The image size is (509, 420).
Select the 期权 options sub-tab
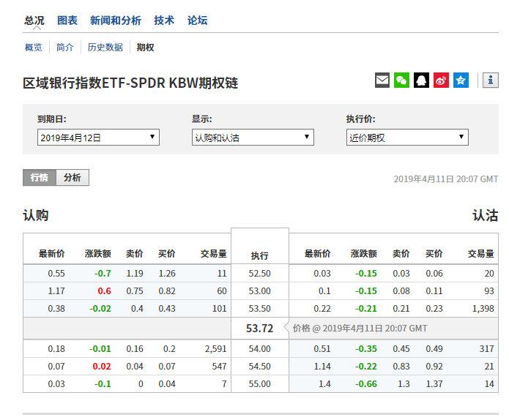145,48
